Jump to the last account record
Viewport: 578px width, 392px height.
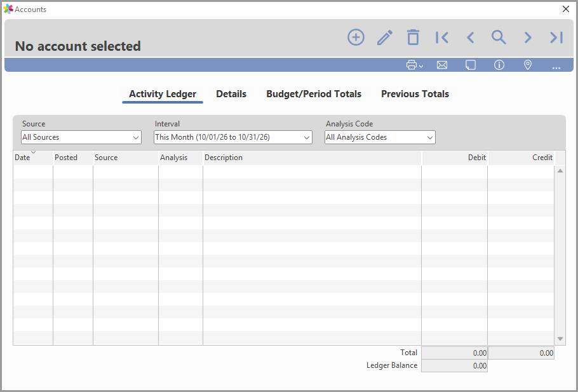pyautogui.click(x=556, y=37)
